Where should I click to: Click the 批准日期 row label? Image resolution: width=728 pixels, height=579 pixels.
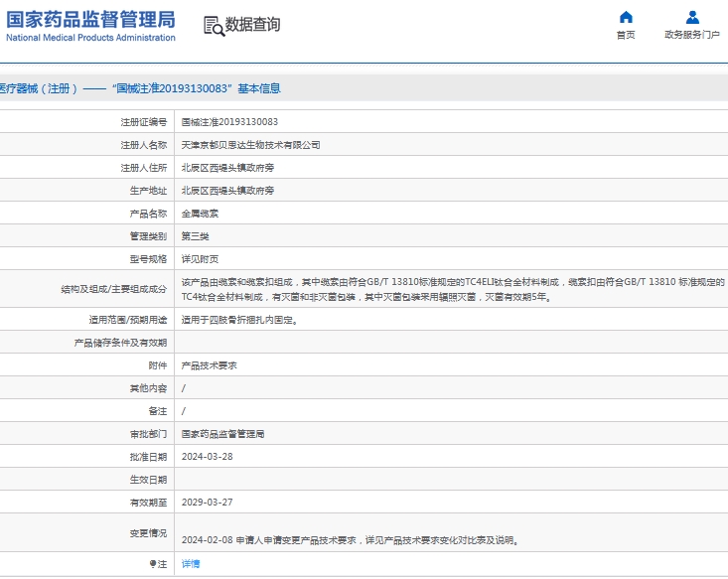click(x=148, y=457)
